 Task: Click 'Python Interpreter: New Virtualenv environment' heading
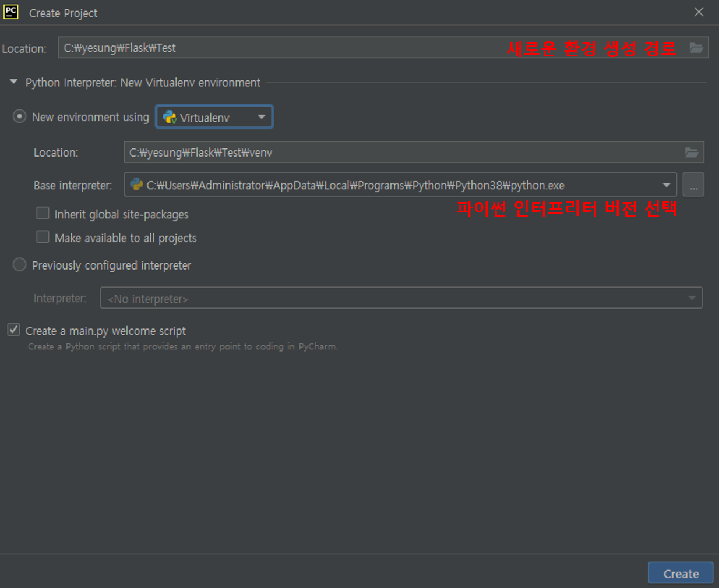click(143, 83)
